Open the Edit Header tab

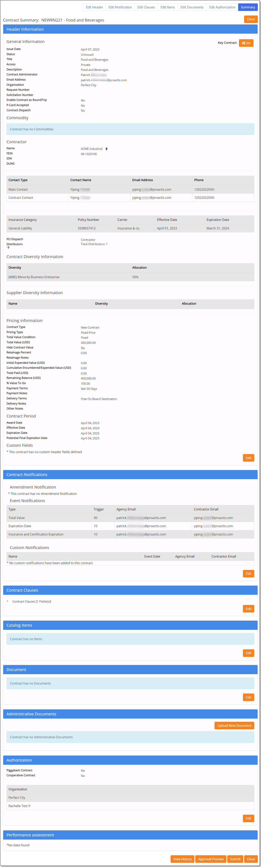(x=94, y=7)
